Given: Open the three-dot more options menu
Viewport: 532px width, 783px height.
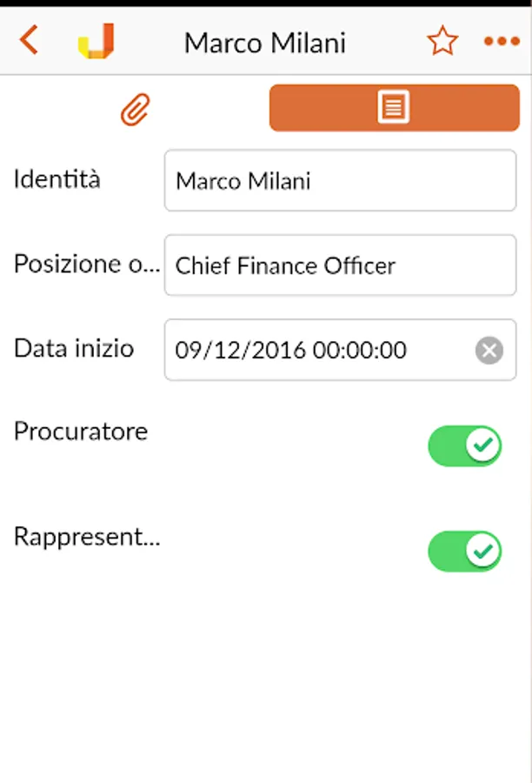Looking at the screenshot, I should pyautogui.click(x=502, y=41).
